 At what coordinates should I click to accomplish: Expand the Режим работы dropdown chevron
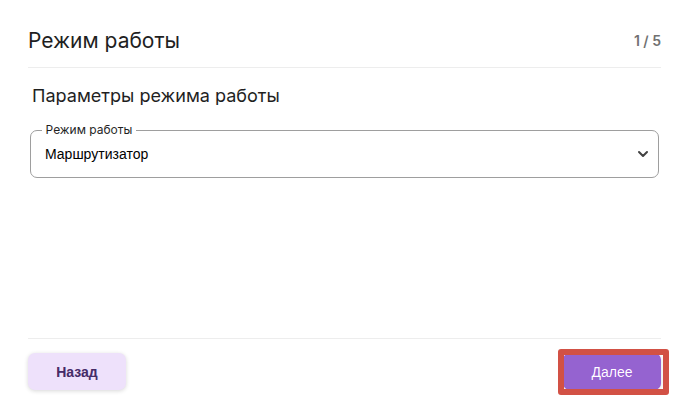click(x=642, y=154)
